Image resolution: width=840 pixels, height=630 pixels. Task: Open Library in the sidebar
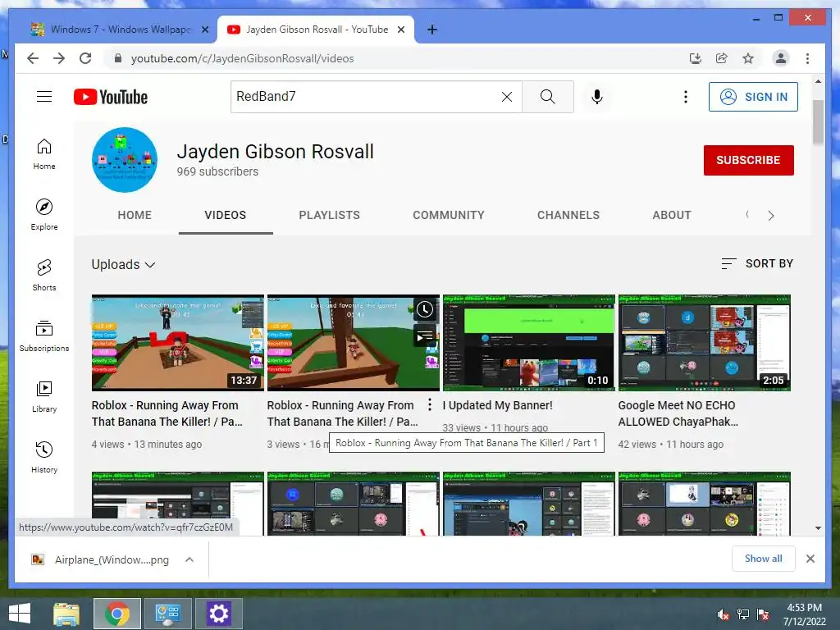[44, 396]
